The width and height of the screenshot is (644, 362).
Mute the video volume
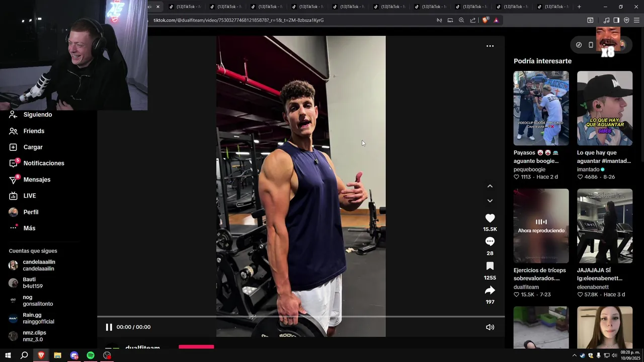490,327
